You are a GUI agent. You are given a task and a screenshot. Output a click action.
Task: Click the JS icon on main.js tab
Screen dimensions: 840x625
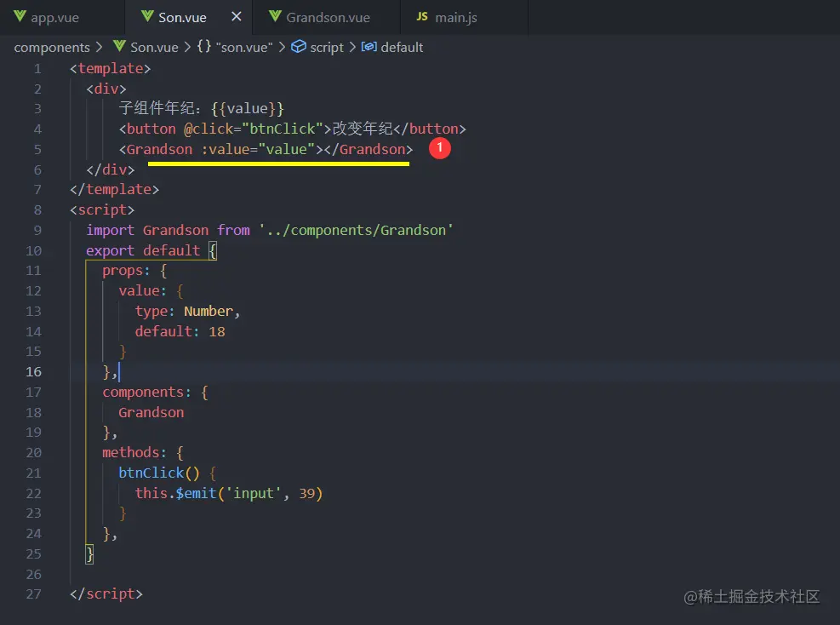click(422, 17)
